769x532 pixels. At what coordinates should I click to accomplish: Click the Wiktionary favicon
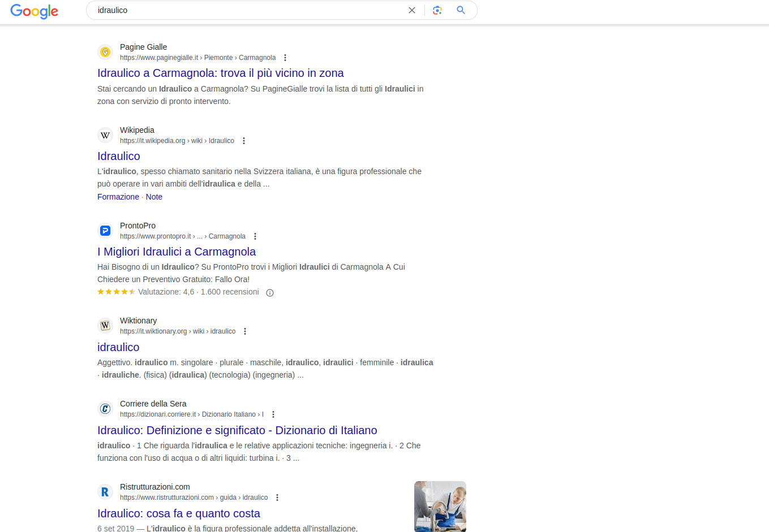point(105,326)
